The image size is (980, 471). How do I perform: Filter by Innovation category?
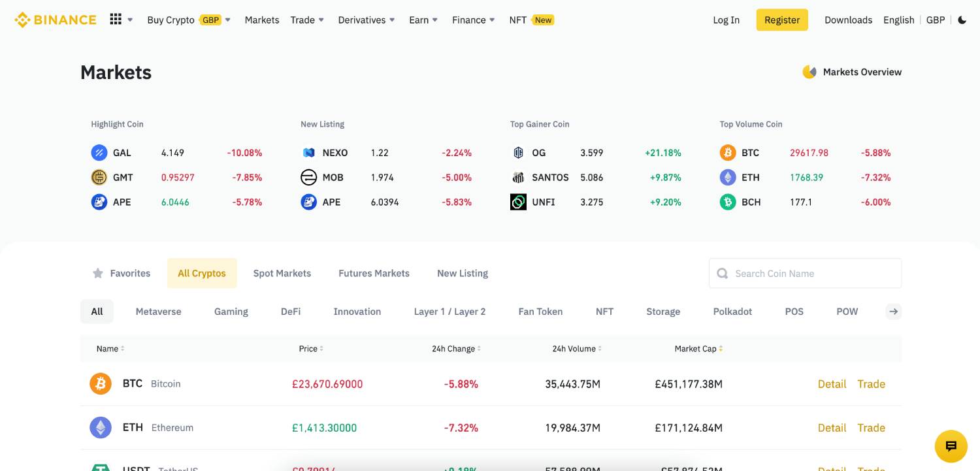coord(357,312)
